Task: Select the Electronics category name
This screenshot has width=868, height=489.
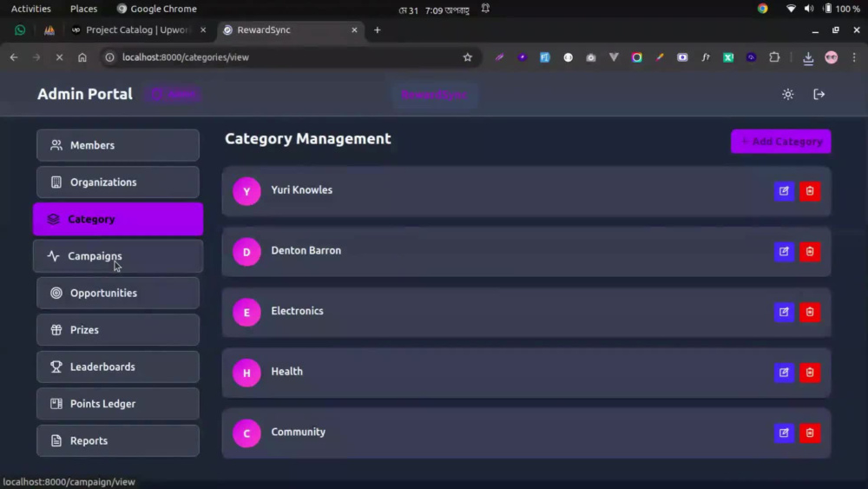Action: click(297, 311)
